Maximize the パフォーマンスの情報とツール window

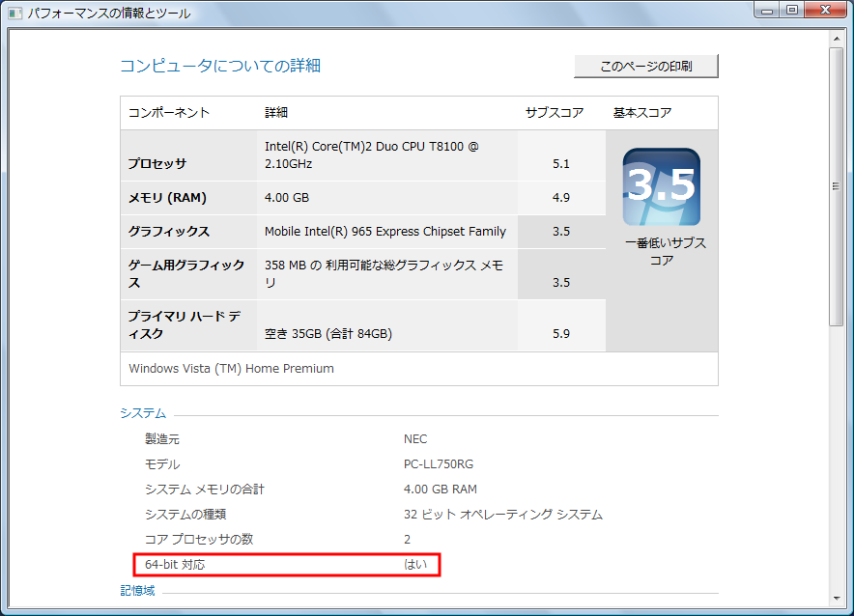(x=792, y=10)
